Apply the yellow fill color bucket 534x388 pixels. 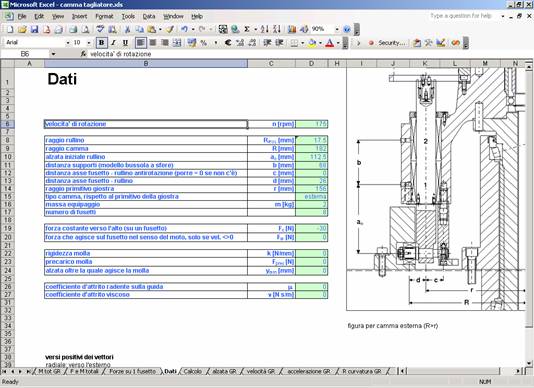tap(312, 43)
